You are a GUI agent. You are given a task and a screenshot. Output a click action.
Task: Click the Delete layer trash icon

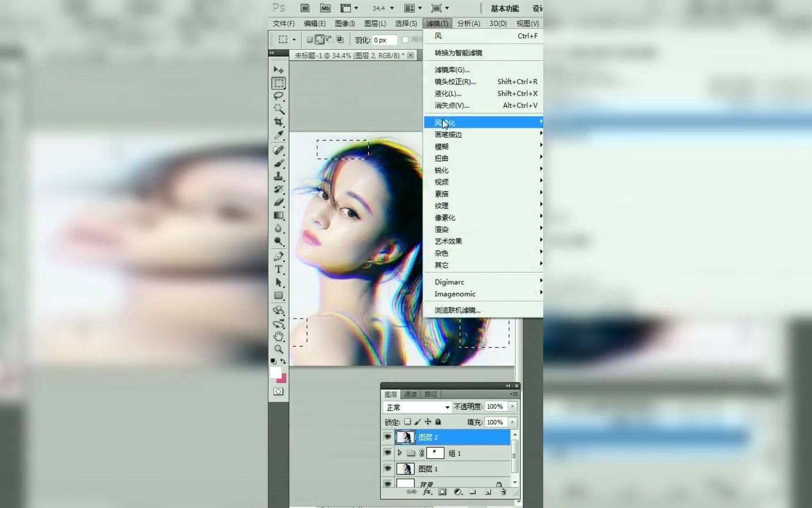point(503,492)
